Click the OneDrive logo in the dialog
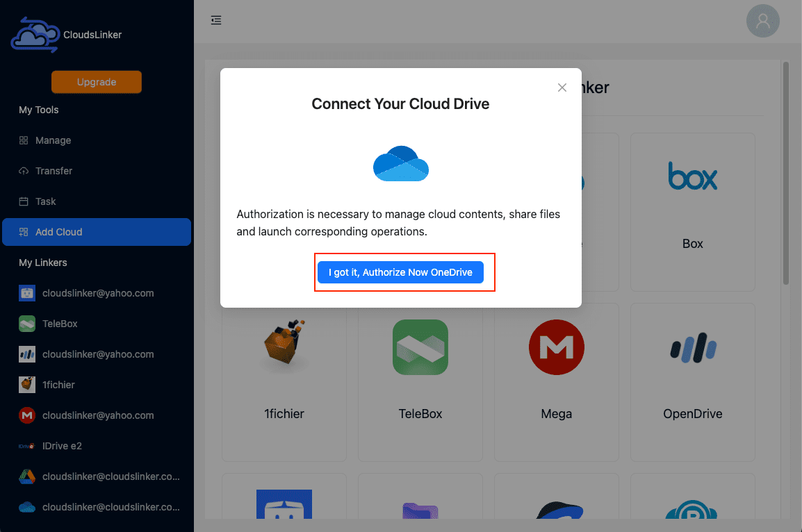This screenshot has width=802, height=532. tap(401, 163)
